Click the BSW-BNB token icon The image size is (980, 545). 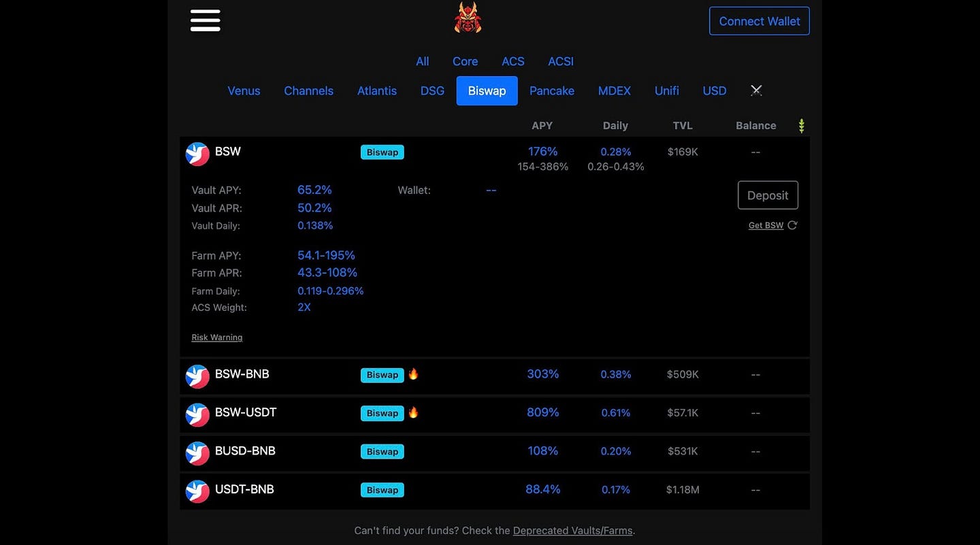(x=197, y=376)
